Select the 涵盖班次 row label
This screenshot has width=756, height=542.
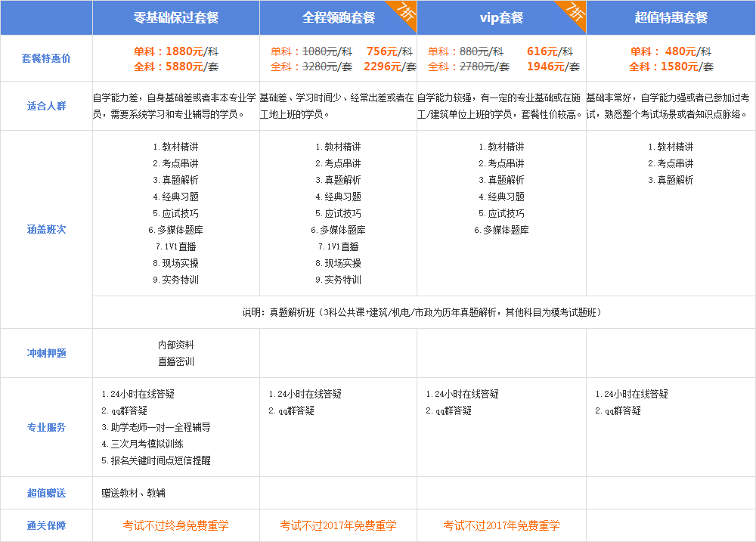[x=46, y=229]
